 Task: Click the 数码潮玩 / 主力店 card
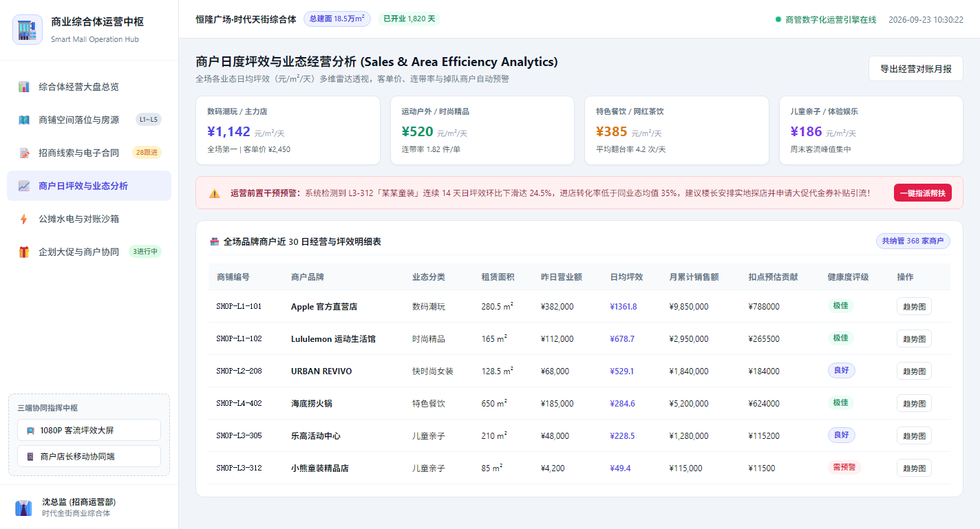pyautogui.click(x=288, y=130)
